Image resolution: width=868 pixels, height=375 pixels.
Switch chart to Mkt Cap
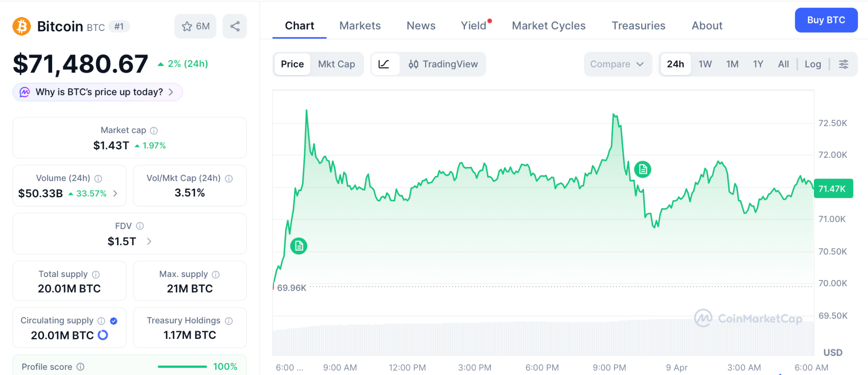click(337, 64)
